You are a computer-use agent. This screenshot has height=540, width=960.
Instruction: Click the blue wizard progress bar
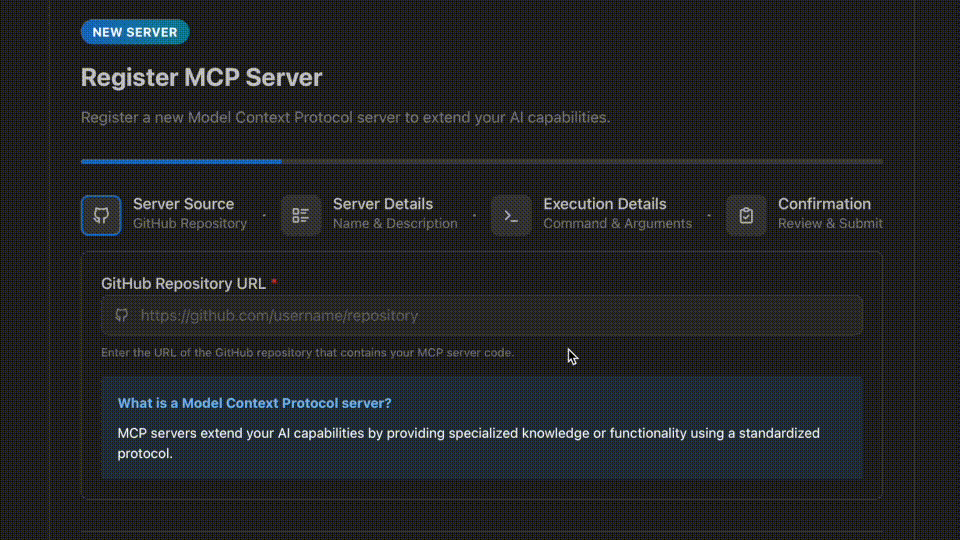(x=181, y=161)
